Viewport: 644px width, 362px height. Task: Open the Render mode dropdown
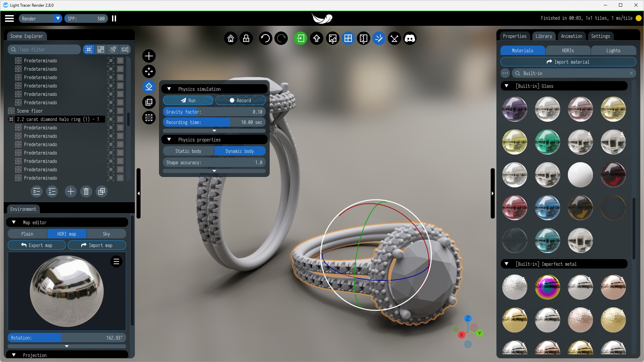tap(58, 18)
